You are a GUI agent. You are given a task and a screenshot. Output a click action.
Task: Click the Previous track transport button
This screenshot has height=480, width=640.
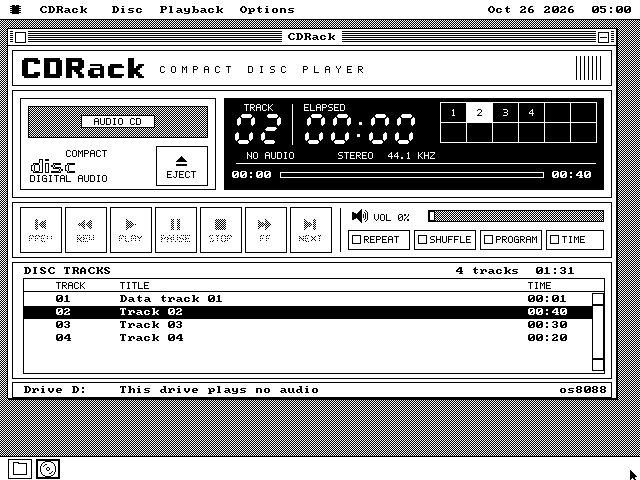pyautogui.click(x=41, y=230)
